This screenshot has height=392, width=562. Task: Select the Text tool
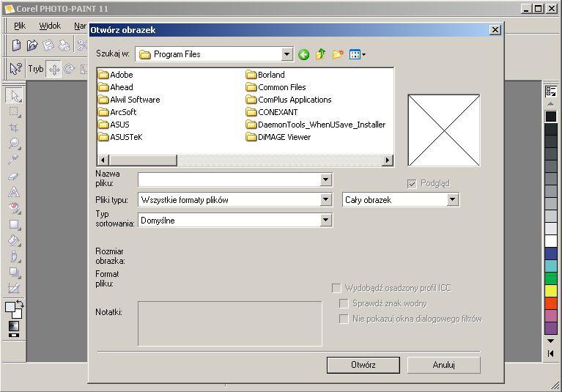[x=14, y=192]
